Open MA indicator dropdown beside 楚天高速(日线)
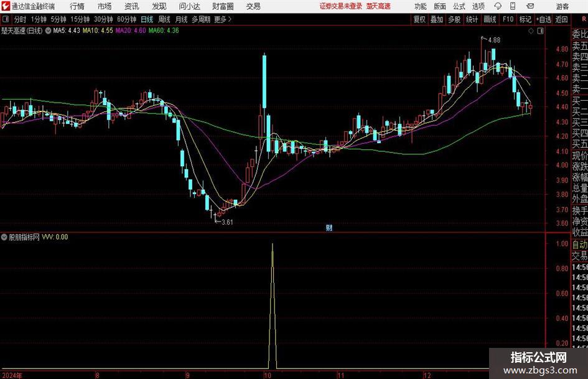 (48, 30)
